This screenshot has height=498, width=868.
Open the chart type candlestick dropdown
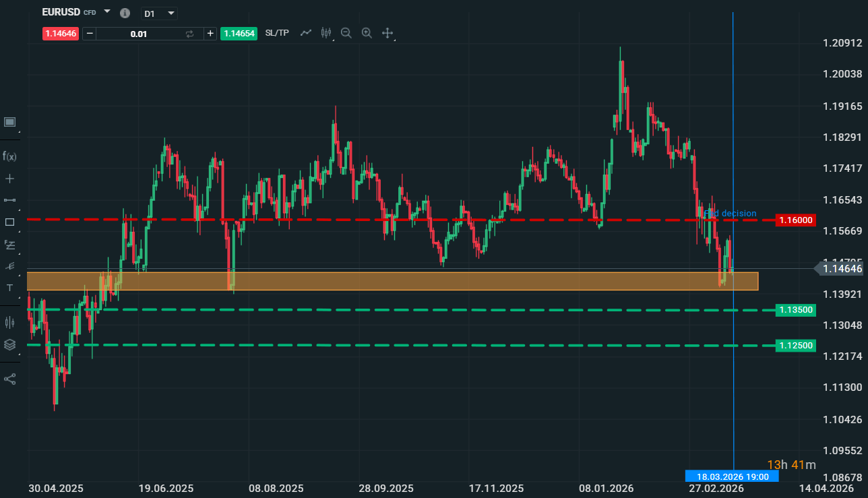pos(327,33)
